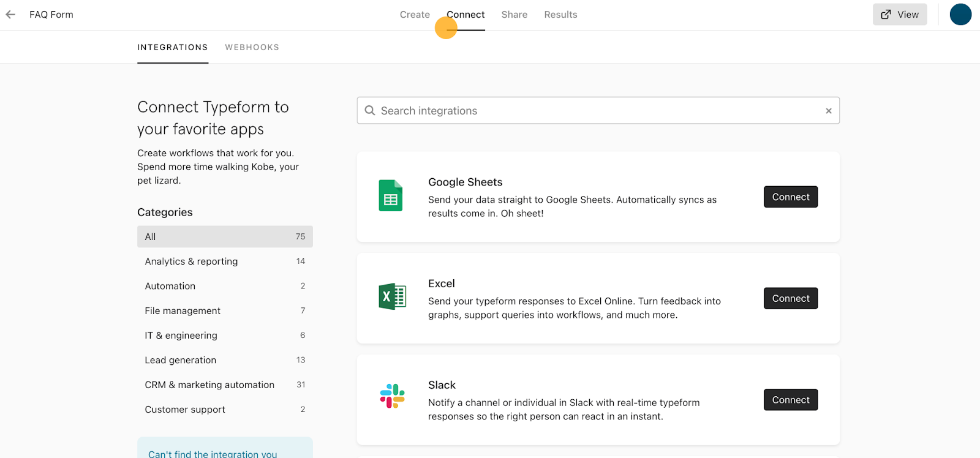Viewport: 980px width, 458px height.
Task: Click the search magnifier icon
Action: click(x=370, y=111)
